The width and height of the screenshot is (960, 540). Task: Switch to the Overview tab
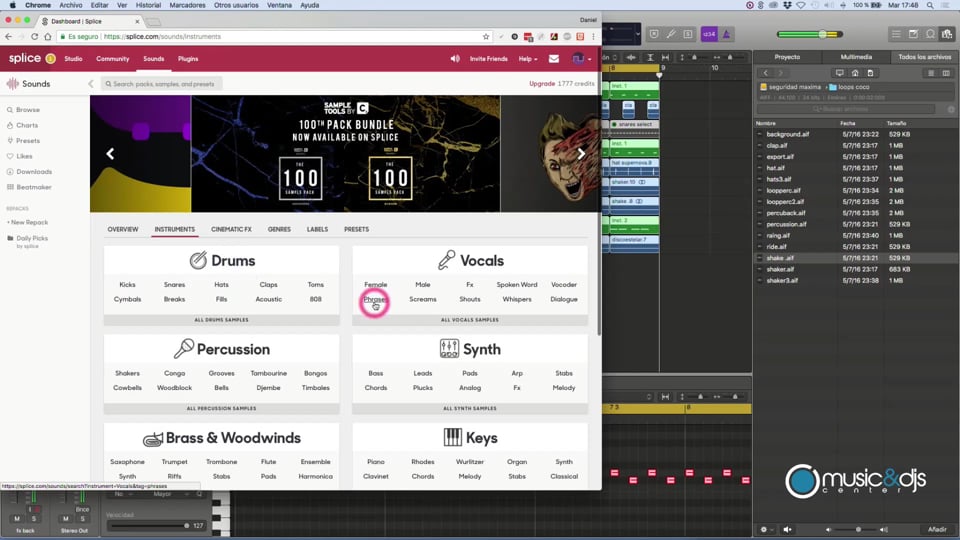[x=123, y=229]
